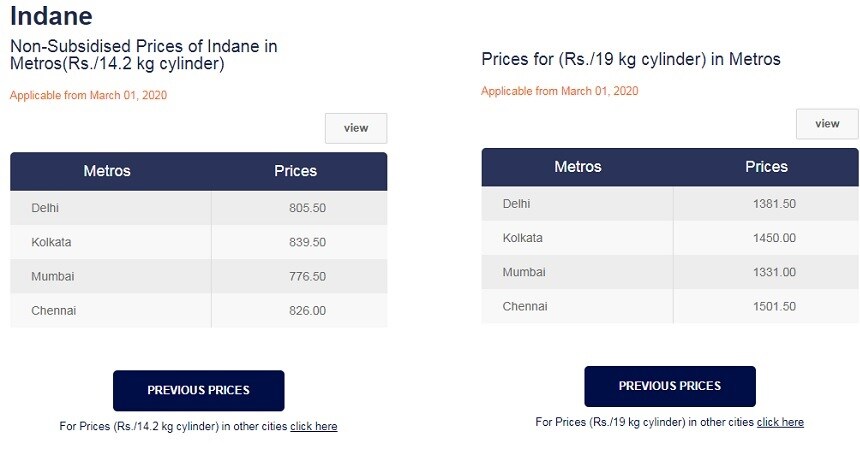The image size is (860, 449).
Task: Click the Prices header in the 19 kg table
Action: click(766, 167)
